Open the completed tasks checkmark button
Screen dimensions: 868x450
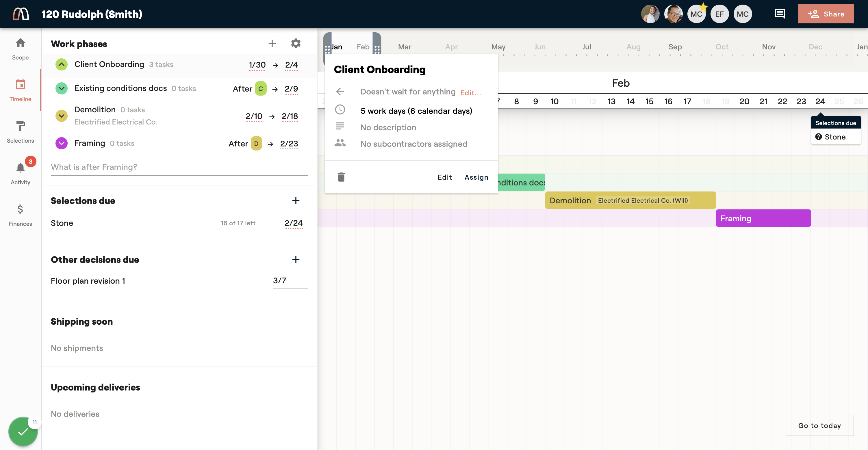click(23, 432)
